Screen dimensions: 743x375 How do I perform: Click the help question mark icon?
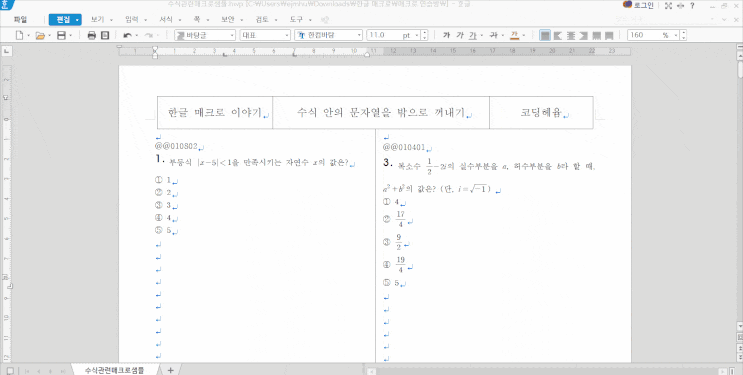tap(692, 6)
